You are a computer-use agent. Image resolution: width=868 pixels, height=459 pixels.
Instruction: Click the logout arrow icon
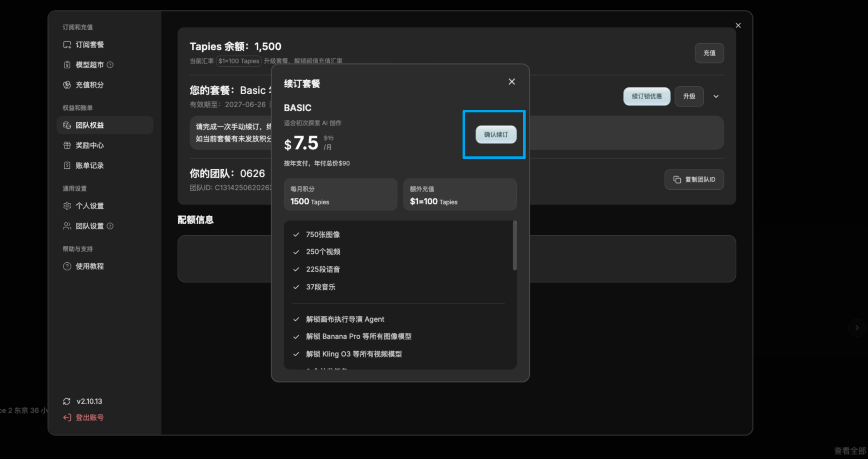point(67,418)
